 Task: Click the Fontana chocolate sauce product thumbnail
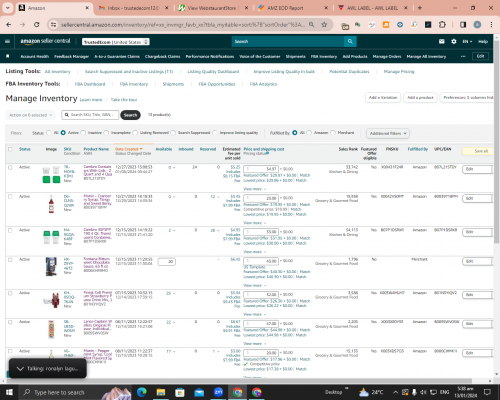(x=51, y=267)
